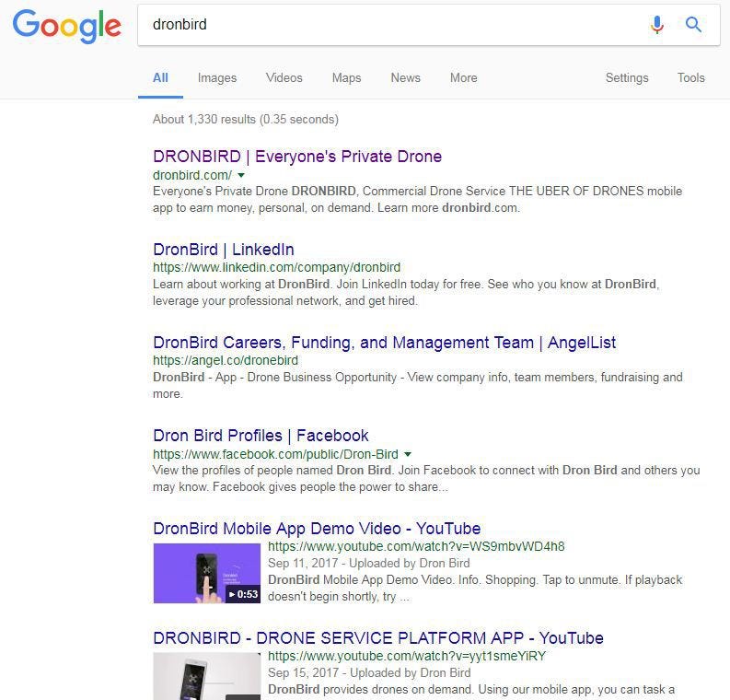Click the purple 0:53 video thumbnail
Image resolution: width=730 pixels, height=700 pixels.
tap(207, 573)
